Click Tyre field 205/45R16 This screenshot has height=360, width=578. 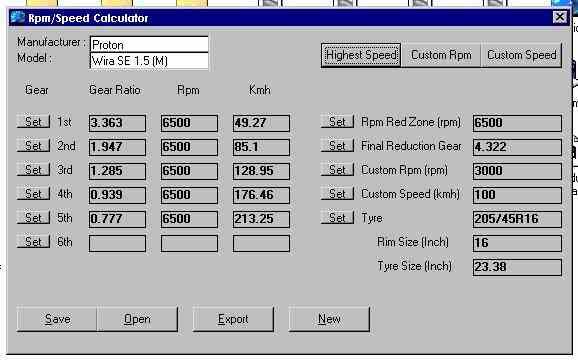point(517,219)
